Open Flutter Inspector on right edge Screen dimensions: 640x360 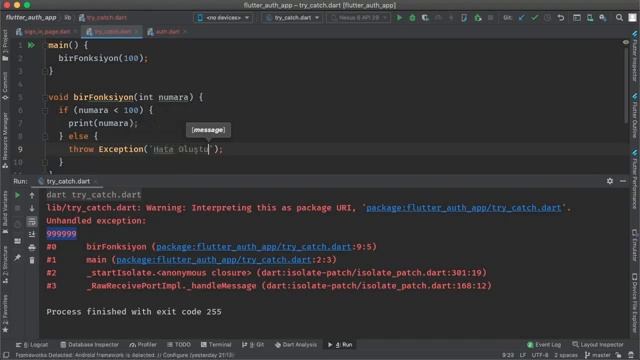[635, 55]
